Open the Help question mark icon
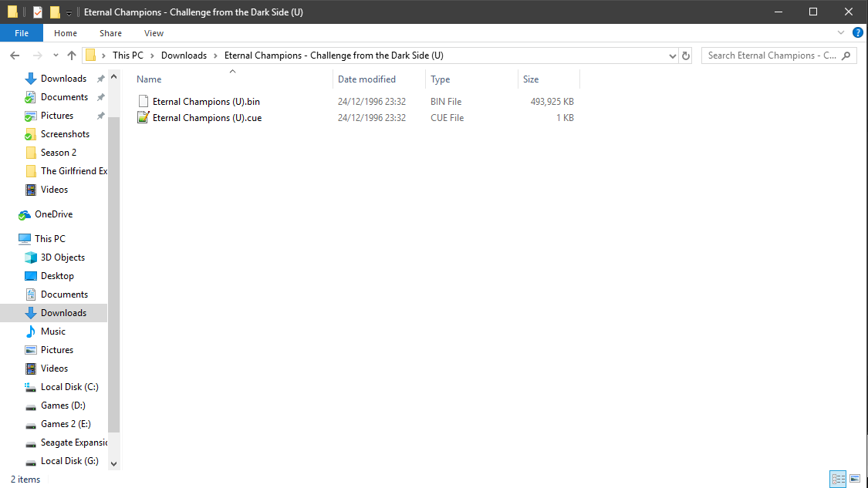Viewport: 868px width, 488px height. (857, 32)
